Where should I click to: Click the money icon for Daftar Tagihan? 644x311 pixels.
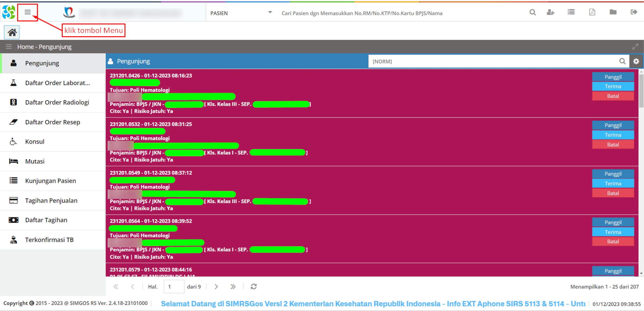tap(13, 220)
